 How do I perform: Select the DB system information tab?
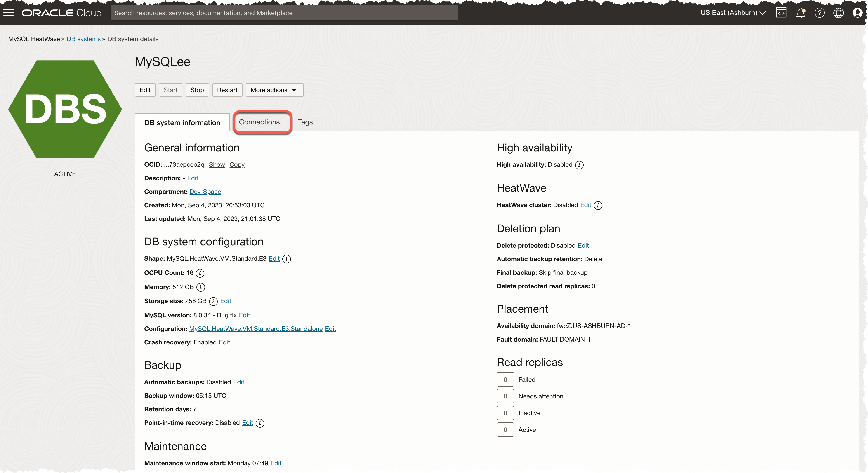[x=182, y=123]
